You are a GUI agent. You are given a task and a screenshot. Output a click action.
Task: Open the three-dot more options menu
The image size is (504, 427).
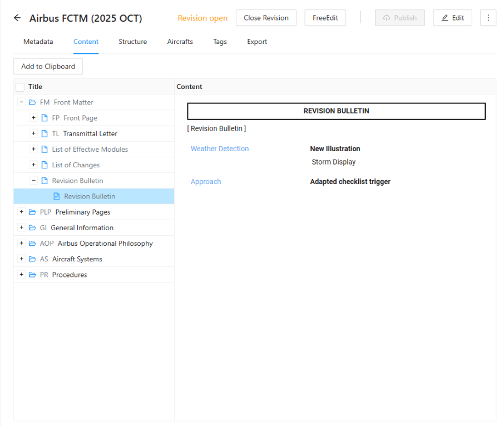pyautogui.click(x=488, y=18)
